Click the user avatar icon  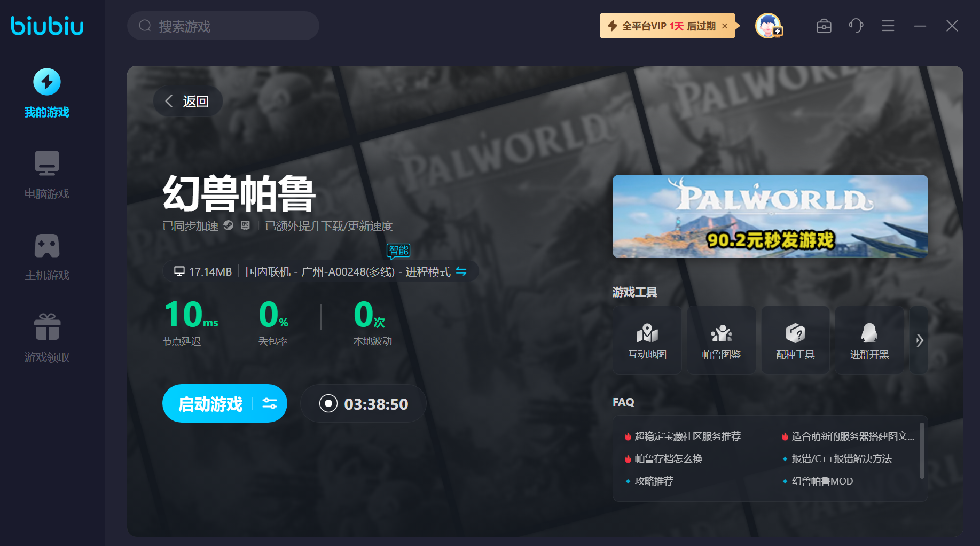pos(768,26)
